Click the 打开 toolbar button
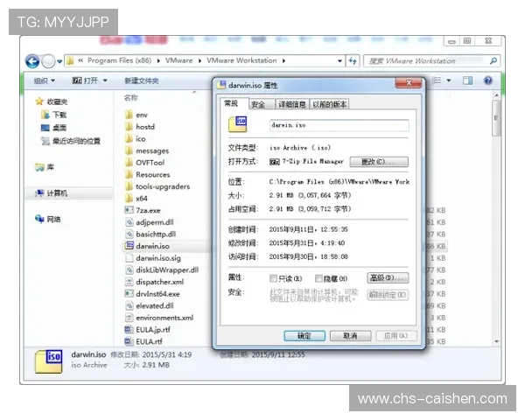 85,80
